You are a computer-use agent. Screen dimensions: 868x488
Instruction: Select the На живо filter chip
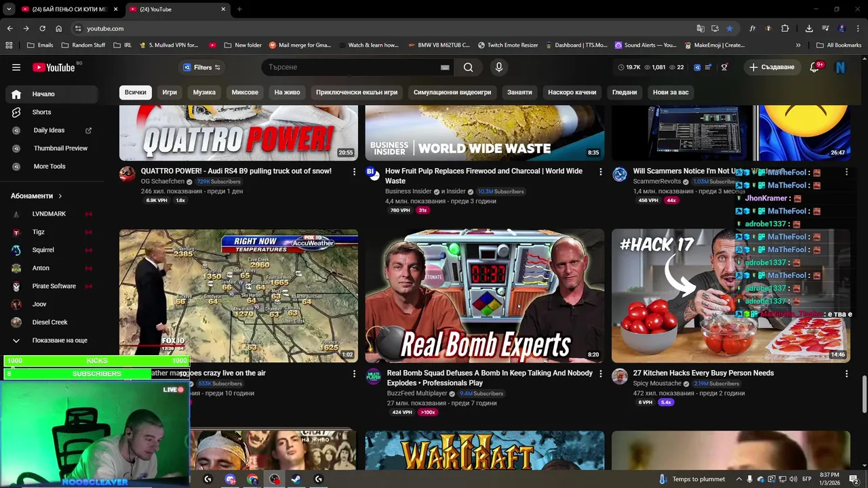coord(287,92)
